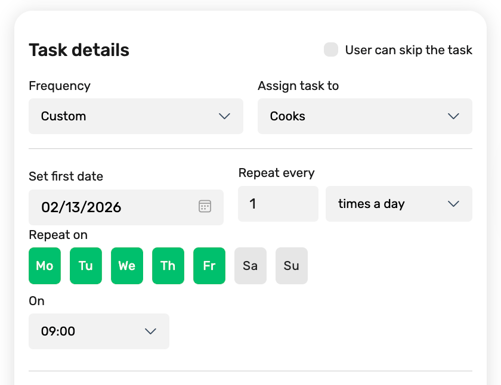
Task: Enable the User can skip the task checkbox
Action: (331, 50)
